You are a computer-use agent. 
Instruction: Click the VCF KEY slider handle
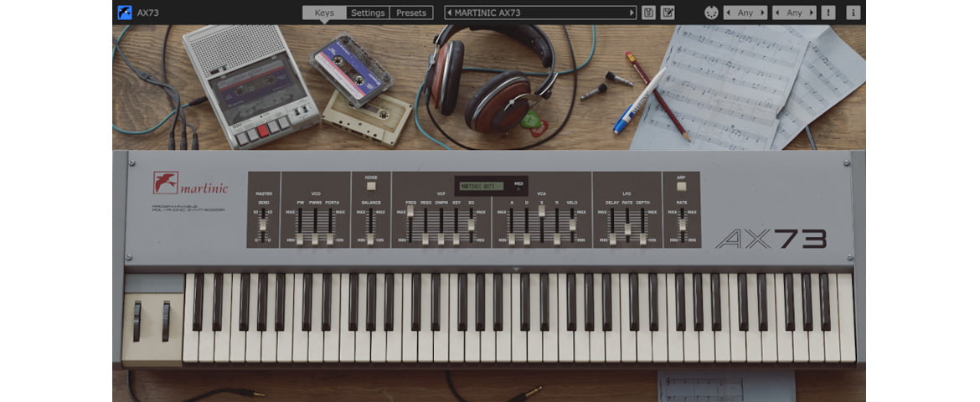point(456,239)
